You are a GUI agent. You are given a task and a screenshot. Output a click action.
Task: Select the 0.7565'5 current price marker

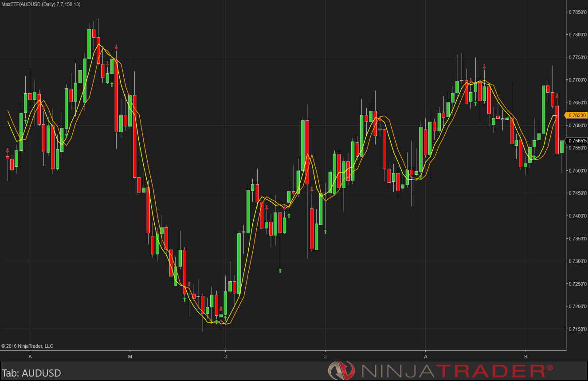click(577, 141)
